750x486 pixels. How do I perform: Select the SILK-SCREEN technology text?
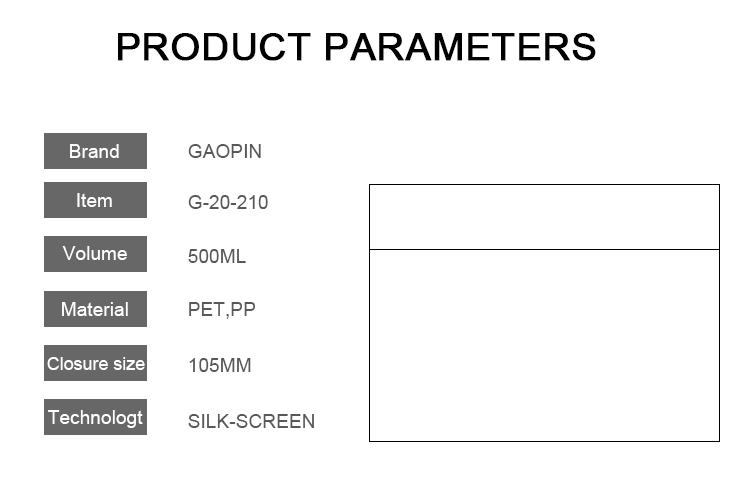(x=251, y=421)
